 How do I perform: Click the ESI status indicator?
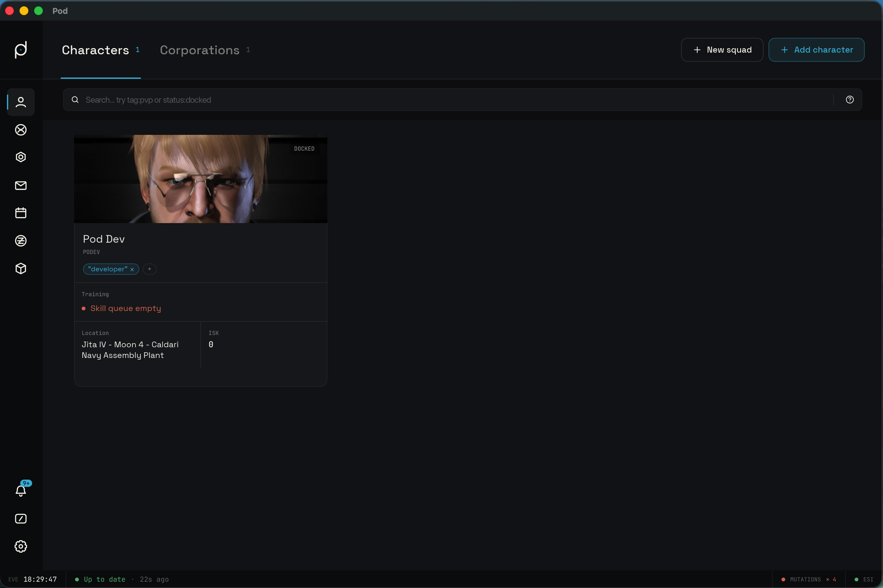[864, 579]
